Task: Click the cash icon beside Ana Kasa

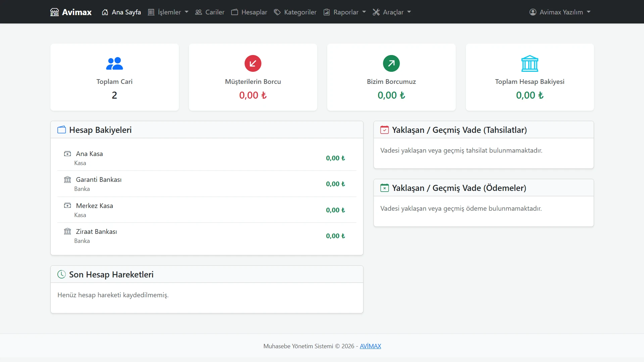Action: (x=67, y=154)
